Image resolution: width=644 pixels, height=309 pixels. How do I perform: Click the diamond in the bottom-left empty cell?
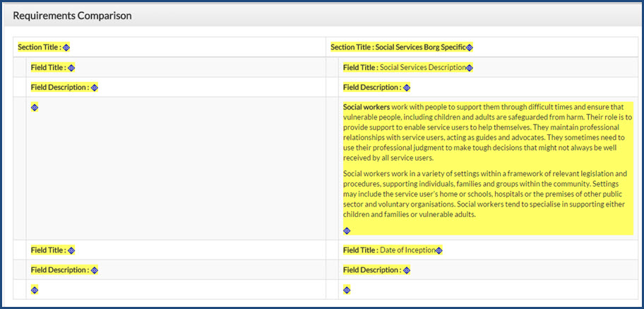[x=35, y=290]
